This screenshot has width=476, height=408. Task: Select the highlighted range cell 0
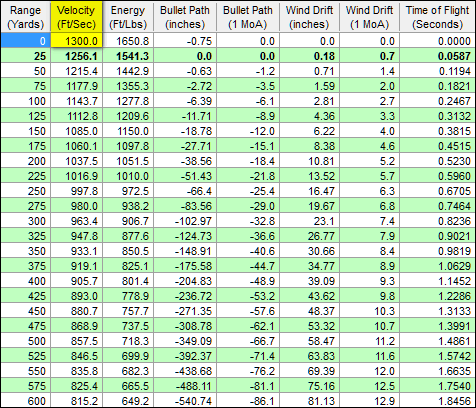[x=26, y=41]
